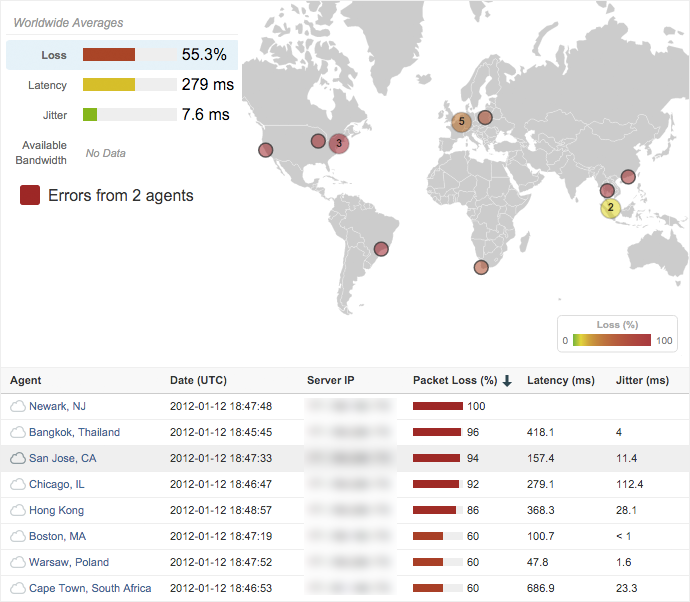
Task: Click the map cluster marker labeled 3
Action: coord(339,143)
